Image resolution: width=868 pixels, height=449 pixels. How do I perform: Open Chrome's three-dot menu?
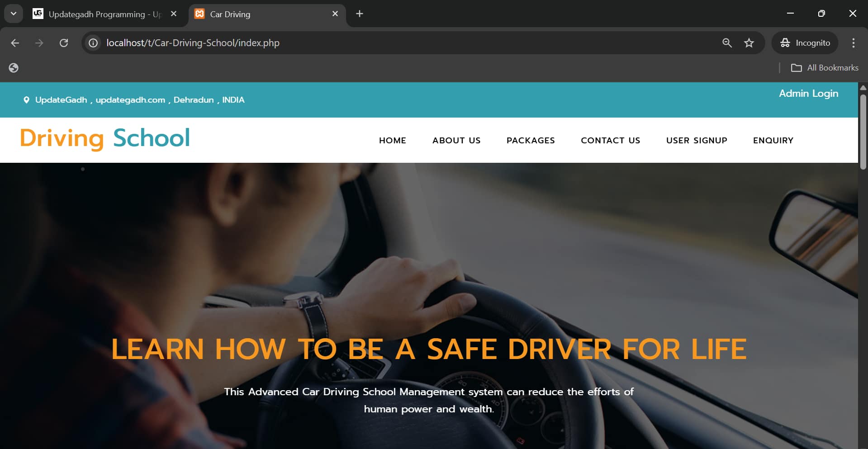point(854,43)
